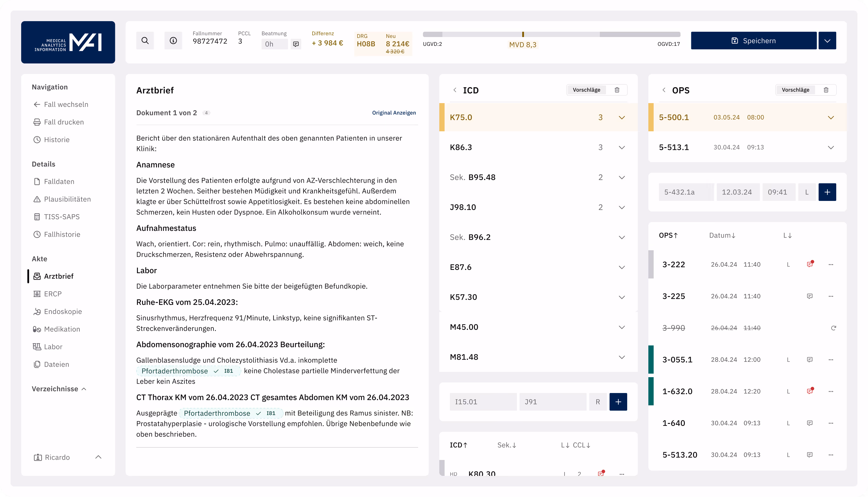Viewport: 868px width, 497px height.
Task: Toggle ICD Vorschläge view
Action: [x=586, y=90]
